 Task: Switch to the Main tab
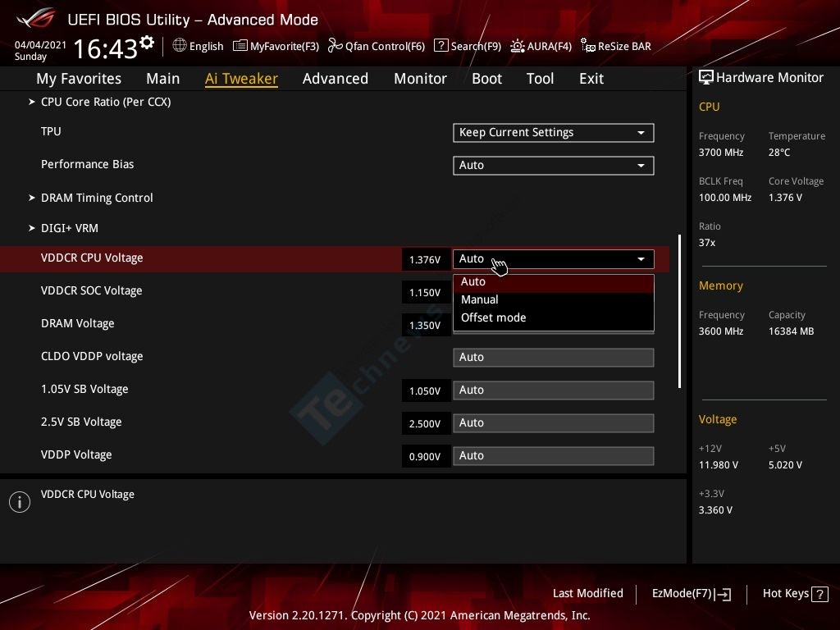pyautogui.click(x=163, y=79)
